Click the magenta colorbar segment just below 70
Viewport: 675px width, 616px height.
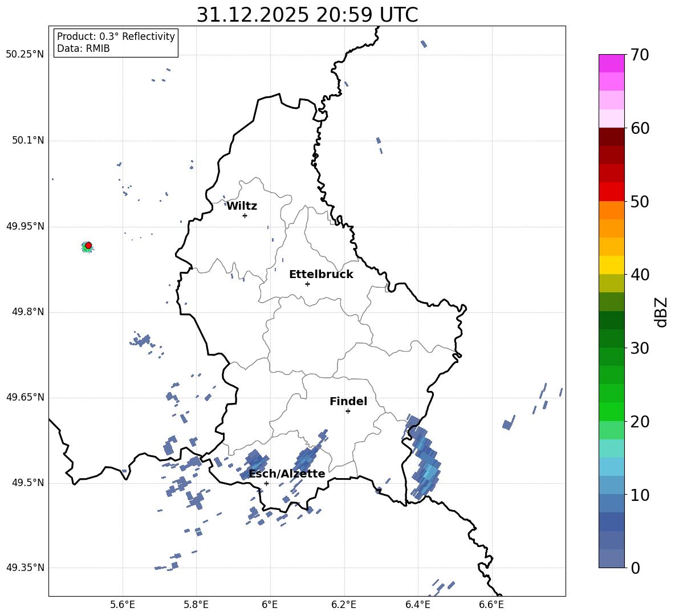coord(611,64)
